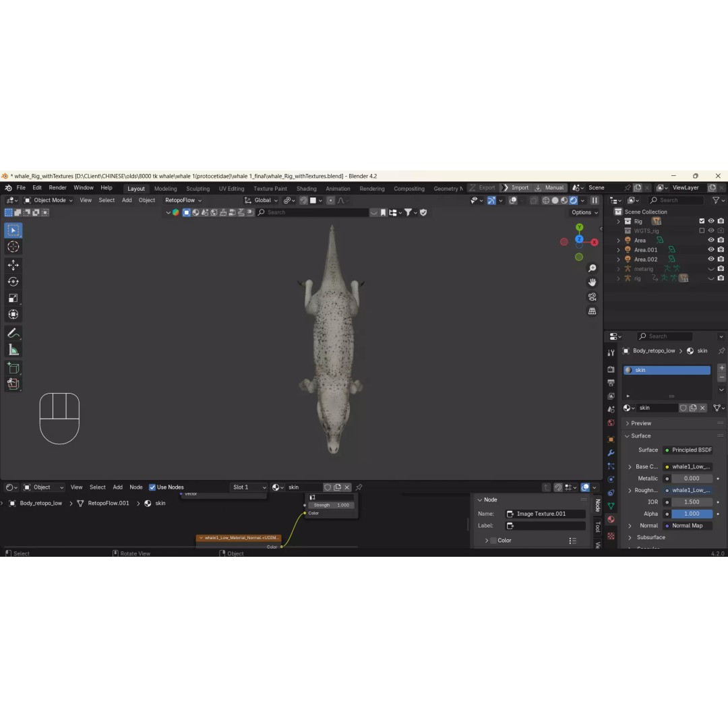Click the zoom view magnifier icon
728x728 pixels.
pyautogui.click(x=592, y=268)
